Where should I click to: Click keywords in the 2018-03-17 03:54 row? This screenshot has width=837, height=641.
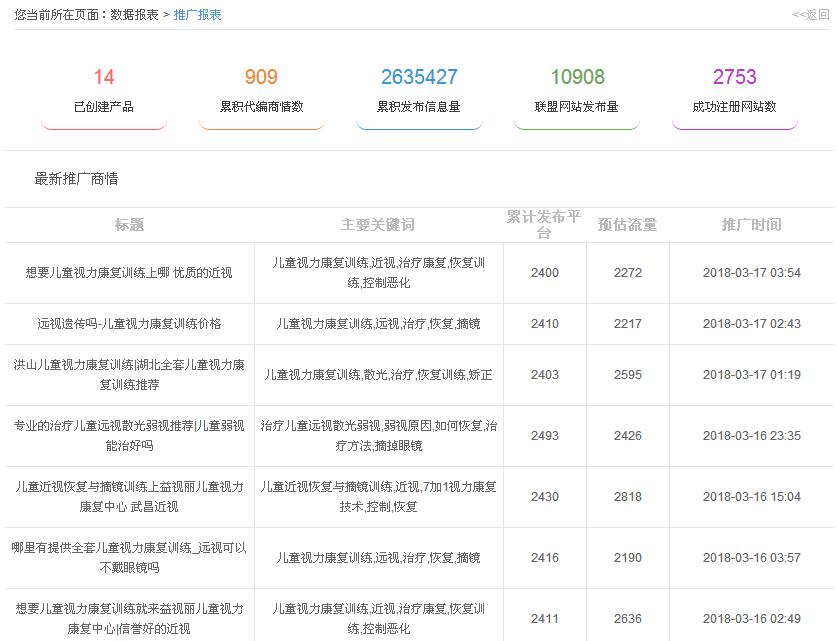point(378,273)
